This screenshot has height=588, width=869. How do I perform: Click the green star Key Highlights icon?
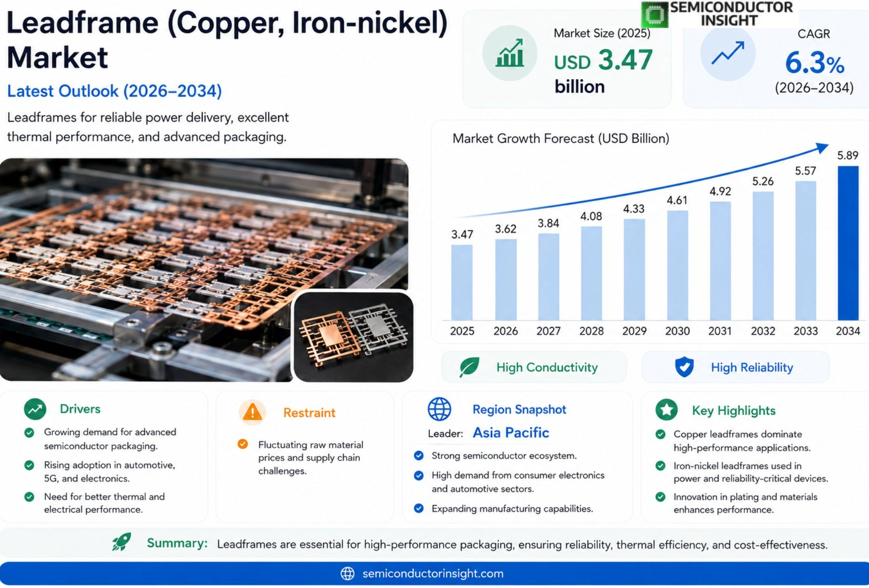667,410
